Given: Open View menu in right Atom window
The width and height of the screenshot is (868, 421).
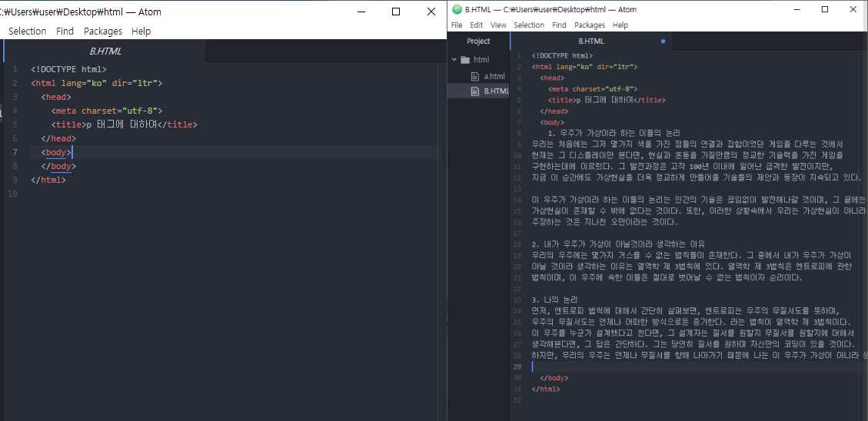Looking at the screenshot, I should coord(498,25).
